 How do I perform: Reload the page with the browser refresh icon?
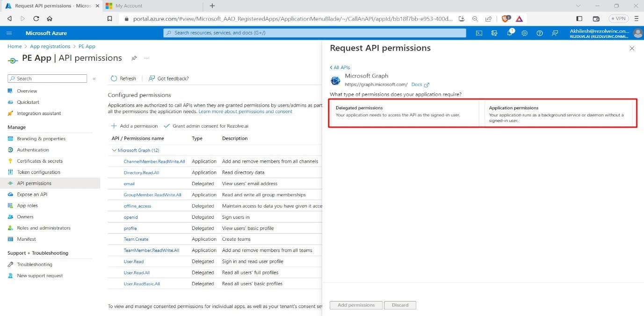click(36, 19)
